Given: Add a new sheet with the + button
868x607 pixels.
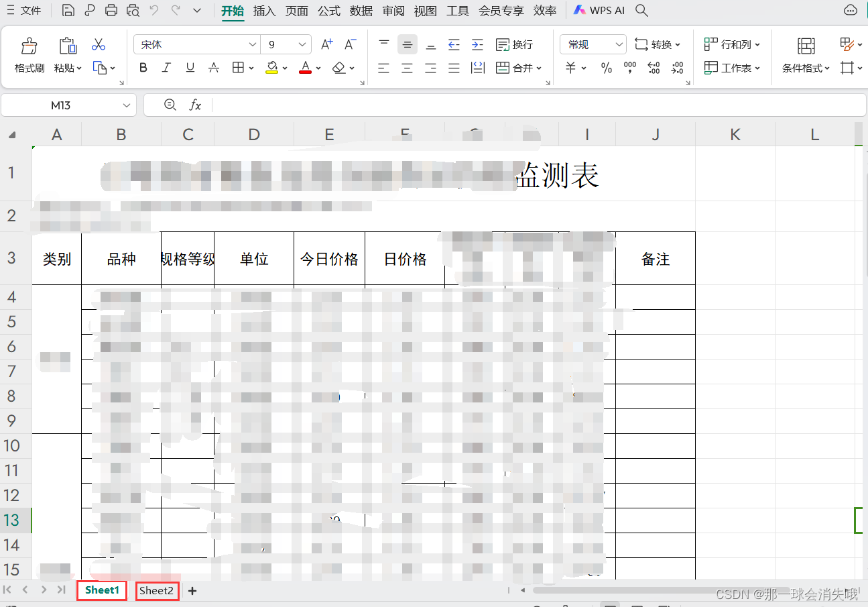Looking at the screenshot, I should click(192, 591).
